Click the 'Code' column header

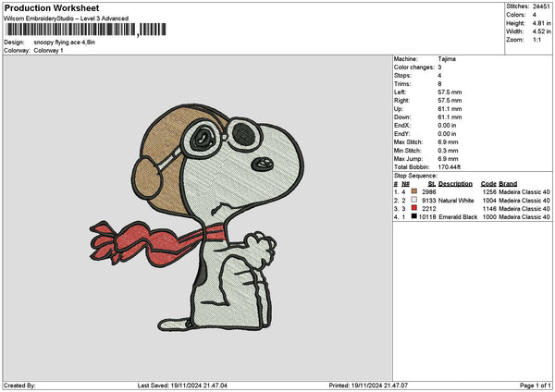488,184
